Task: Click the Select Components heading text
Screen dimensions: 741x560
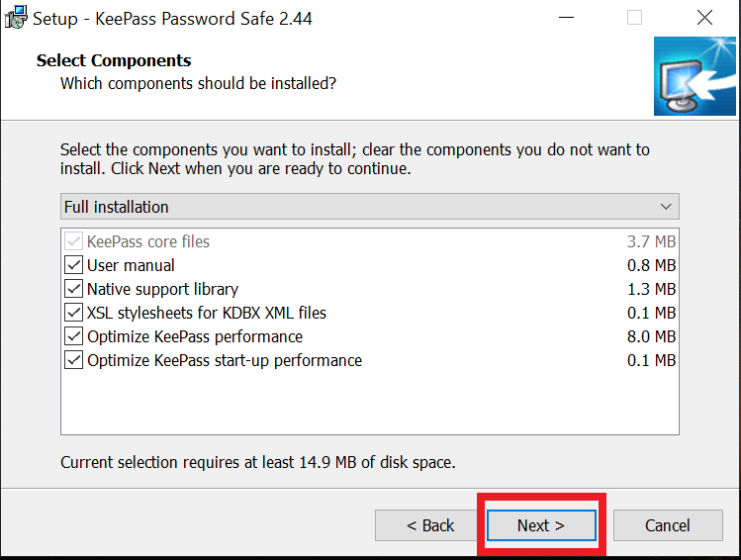Action: [114, 61]
